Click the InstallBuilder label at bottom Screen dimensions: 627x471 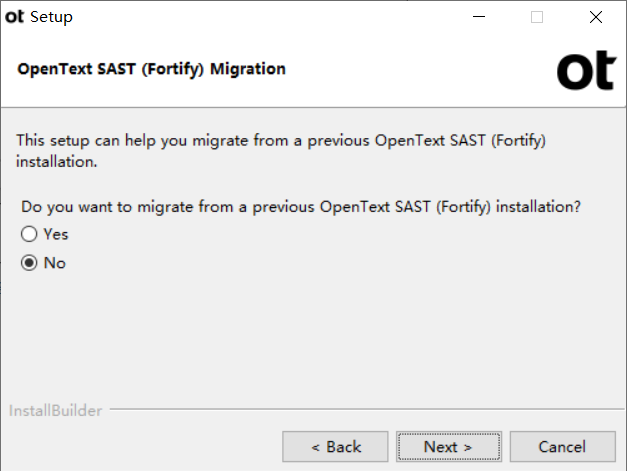point(56,411)
